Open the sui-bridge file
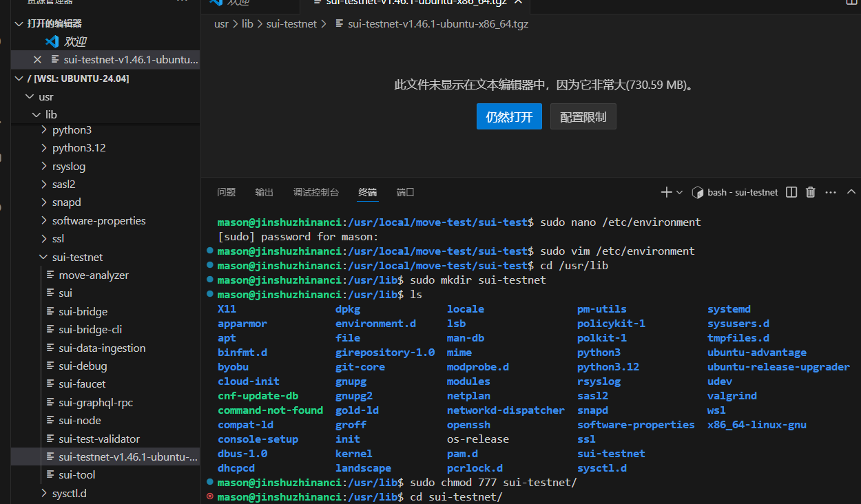 [83, 312]
